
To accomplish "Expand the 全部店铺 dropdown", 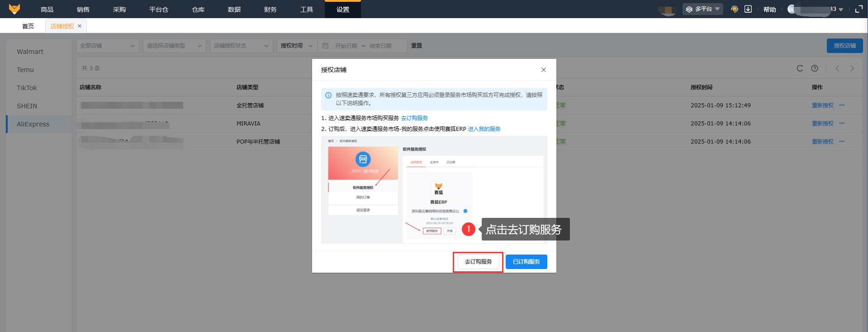I will click(x=108, y=46).
